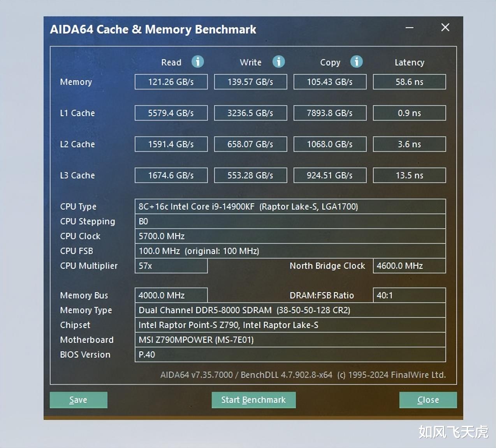Viewport: 496px width, 448px height.
Task: Click the Read column header
Action: point(171,62)
